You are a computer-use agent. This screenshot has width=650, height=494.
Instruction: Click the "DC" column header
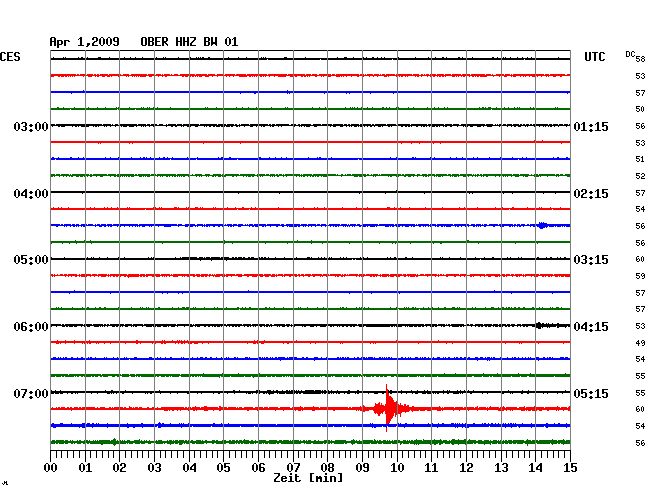630,54
